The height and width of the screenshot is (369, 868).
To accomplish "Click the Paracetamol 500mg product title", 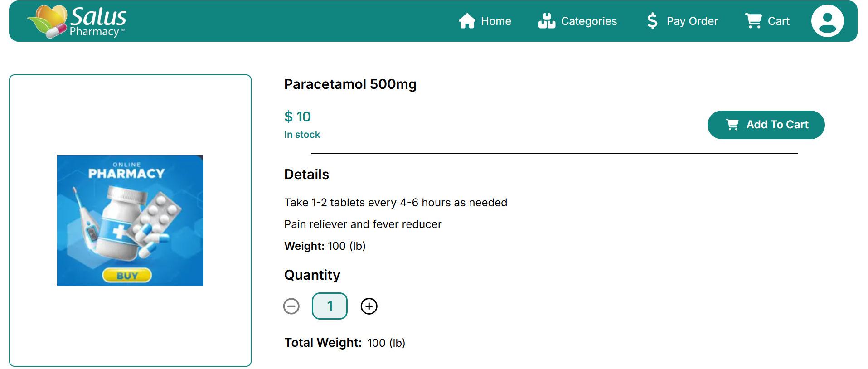I will 350,84.
